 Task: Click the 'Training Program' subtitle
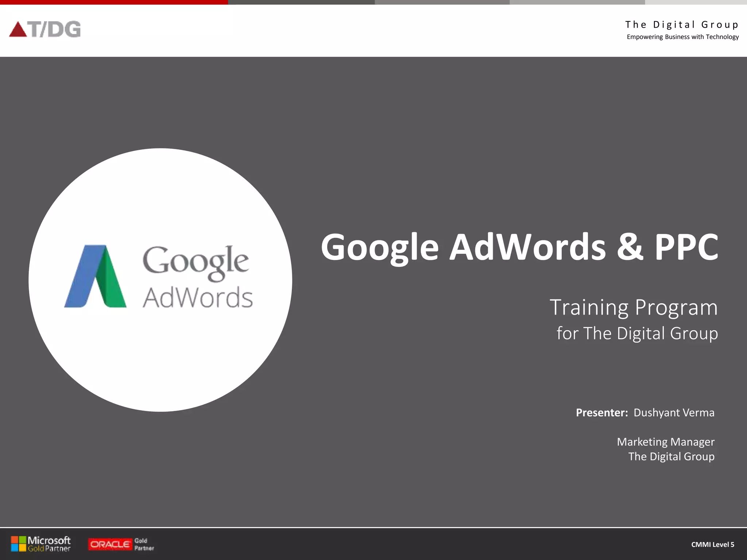[x=634, y=307]
